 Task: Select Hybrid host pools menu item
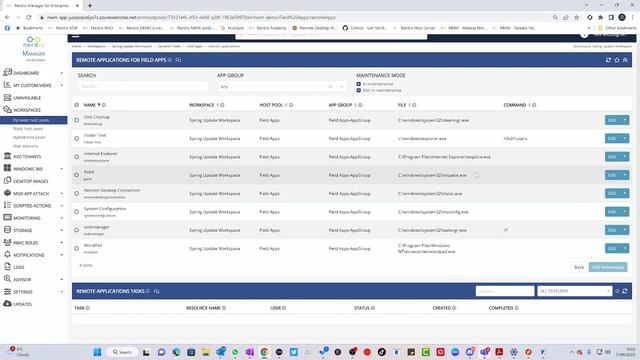click(29, 137)
